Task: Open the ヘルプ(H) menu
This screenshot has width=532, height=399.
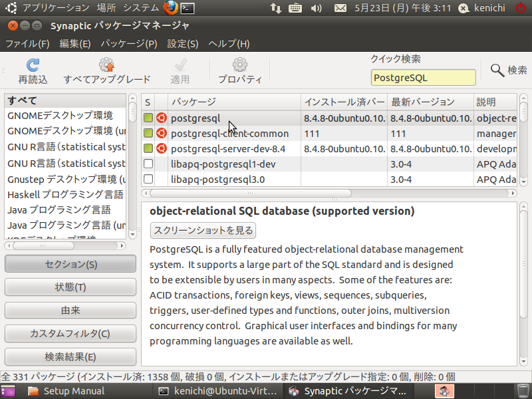Action: coord(229,44)
